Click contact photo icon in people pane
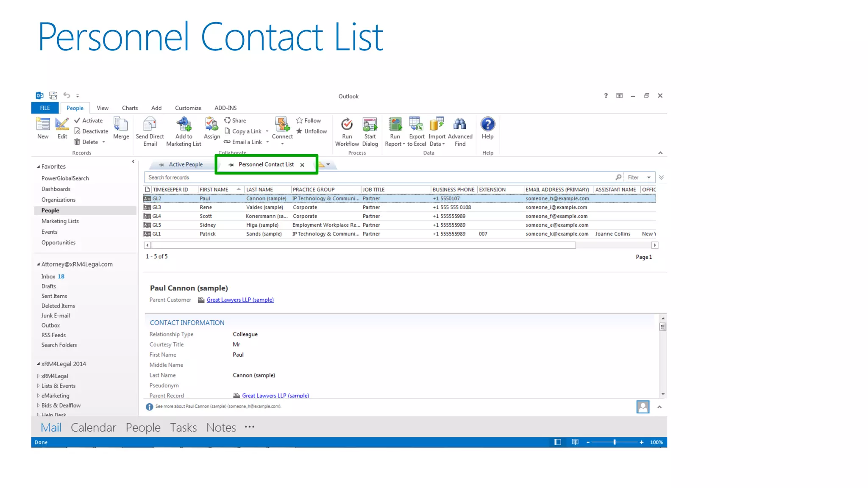868x488 pixels. pyautogui.click(x=643, y=407)
